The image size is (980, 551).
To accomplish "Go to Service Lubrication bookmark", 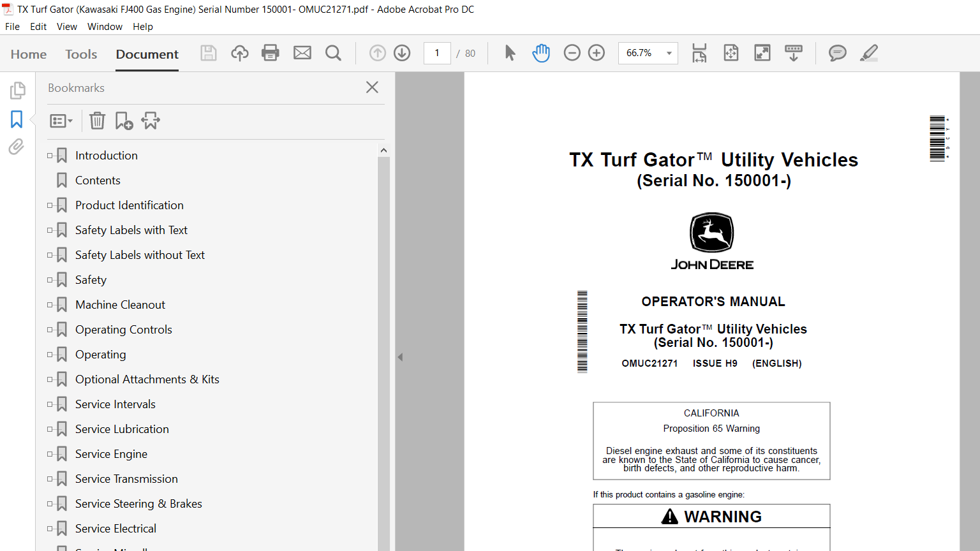I will [122, 429].
